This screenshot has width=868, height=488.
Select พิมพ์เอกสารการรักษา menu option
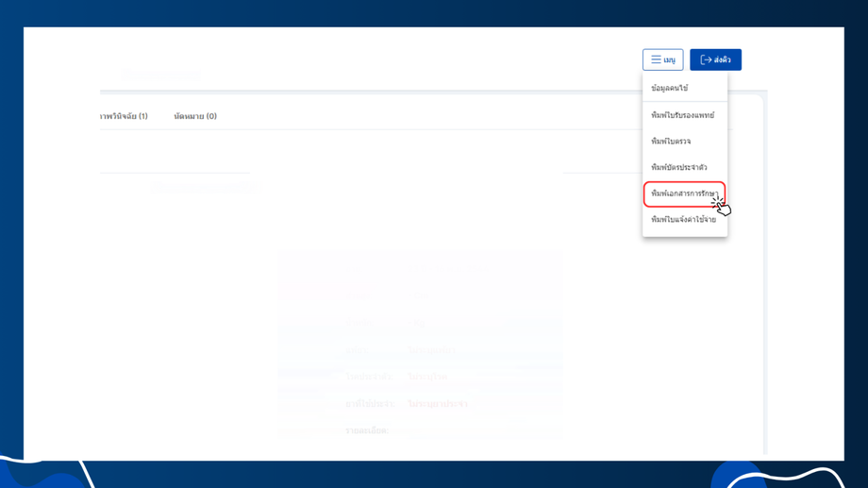tap(684, 194)
